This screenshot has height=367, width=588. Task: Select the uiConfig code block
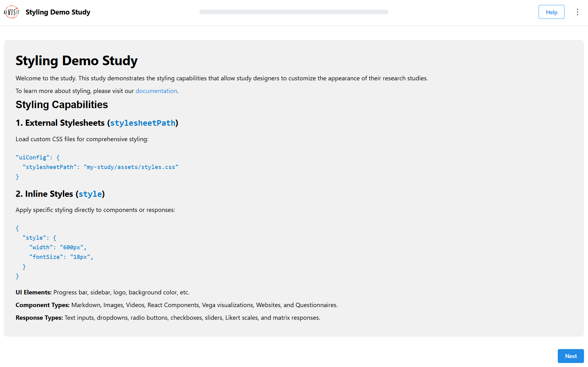click(97, 167)
